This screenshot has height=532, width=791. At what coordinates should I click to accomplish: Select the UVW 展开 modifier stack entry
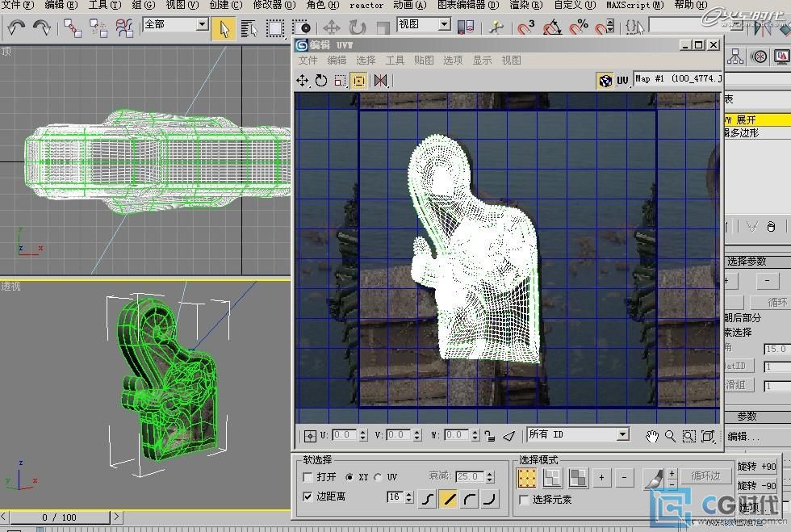757,119
